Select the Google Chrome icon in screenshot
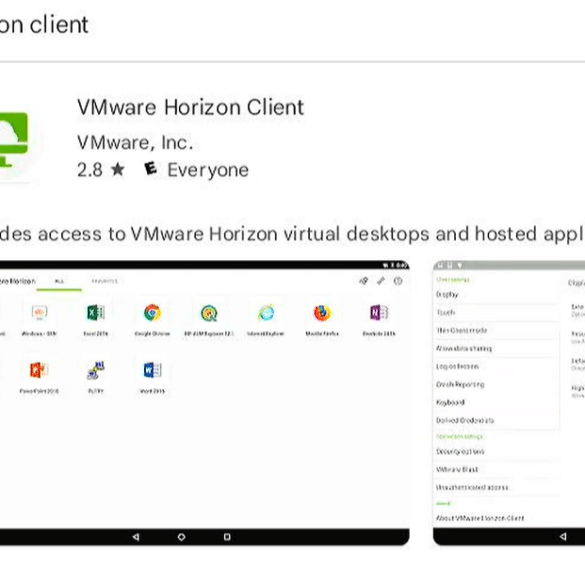 coord(152,313)
